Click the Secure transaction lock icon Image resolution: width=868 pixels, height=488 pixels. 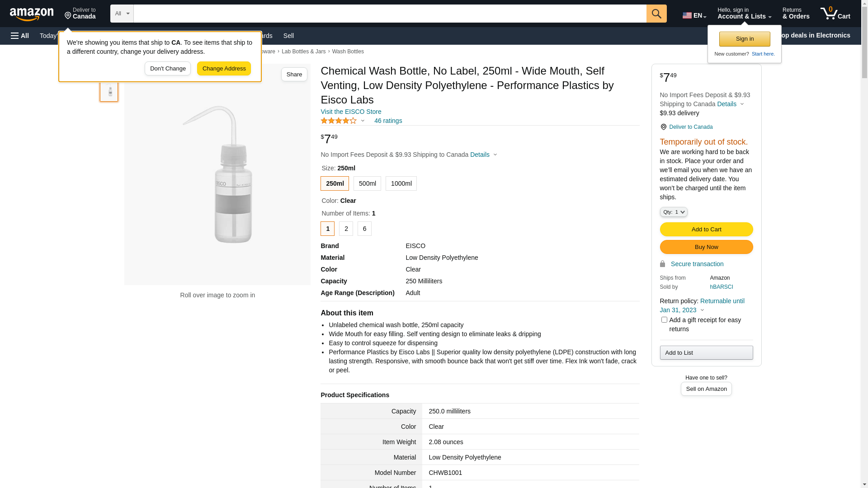[x=662, y=264]
